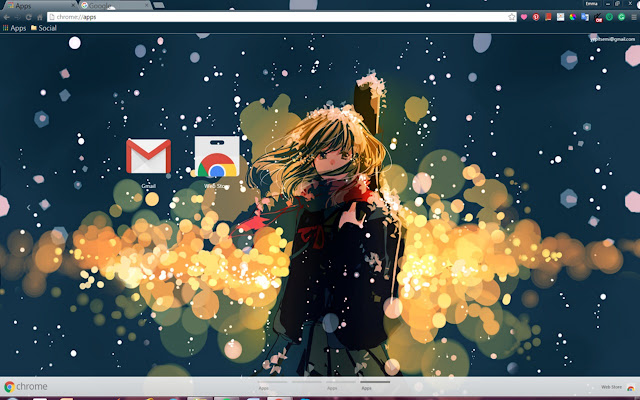This screenshot has height=400, width=640.
Task: Bookmark this page with the star icon
Action: [x=511, y=17]
